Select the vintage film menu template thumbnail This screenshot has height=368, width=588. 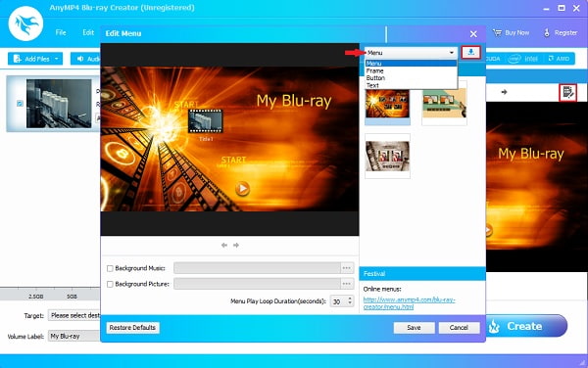[387, 156]
